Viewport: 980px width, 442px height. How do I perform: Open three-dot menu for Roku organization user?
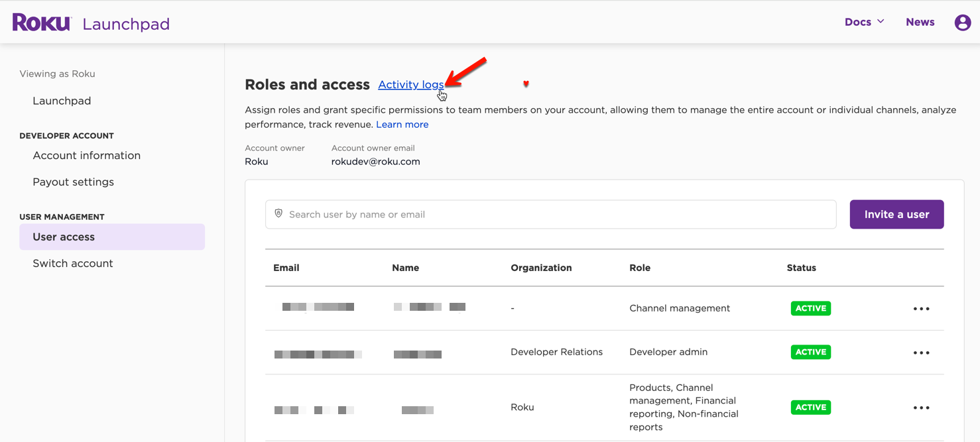(x=921, y=408)
